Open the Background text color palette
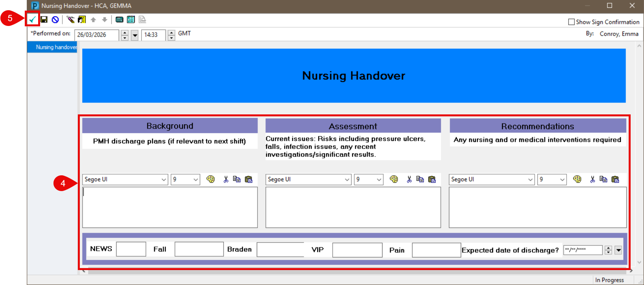 211,179
